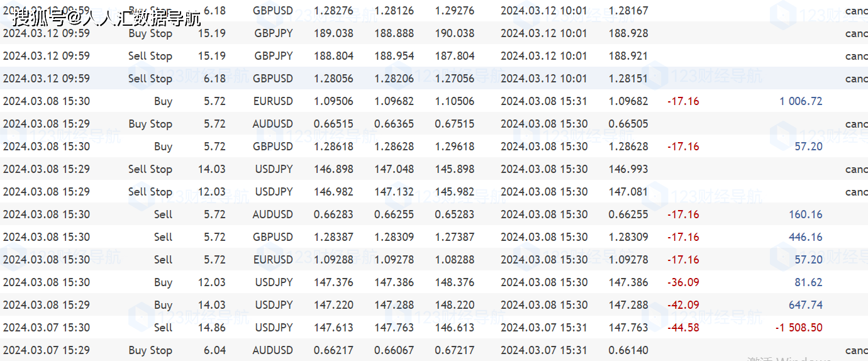Click the close price 0.66140
The image size is (868, 361).
pos(628,350)
